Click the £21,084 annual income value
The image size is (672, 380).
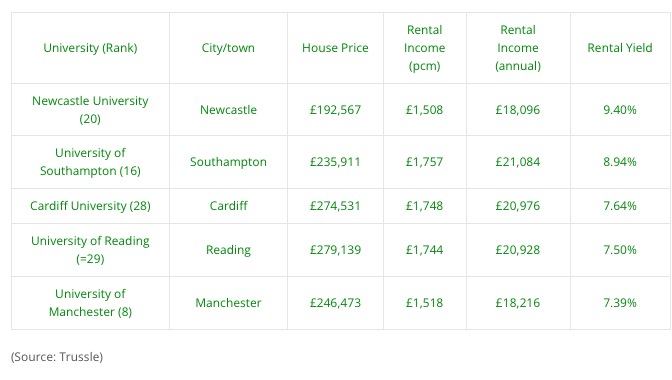518,162
